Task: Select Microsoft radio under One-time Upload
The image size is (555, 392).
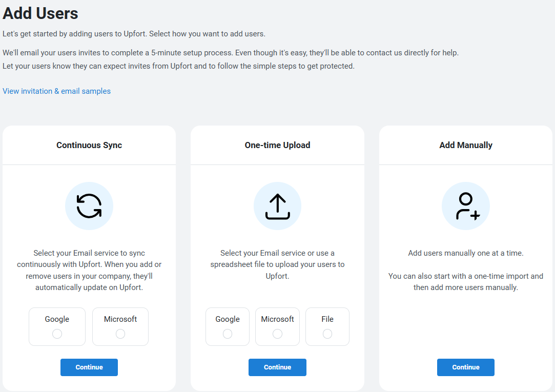Action: coord(278,334)
